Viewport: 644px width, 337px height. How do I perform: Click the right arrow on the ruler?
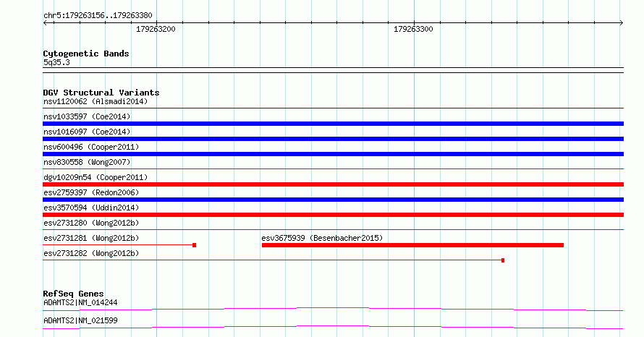(x=621, y=23)
